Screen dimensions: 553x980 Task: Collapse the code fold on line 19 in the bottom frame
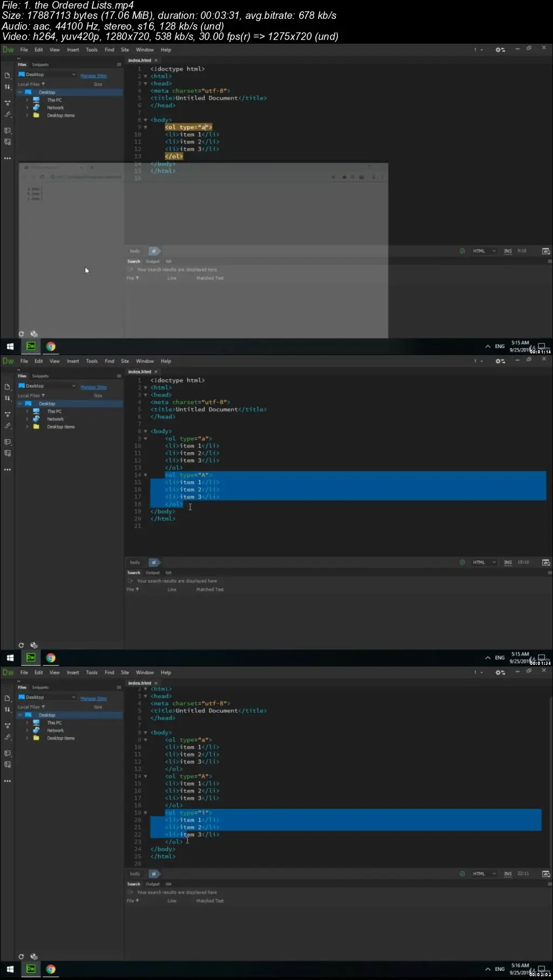[145, 813]
